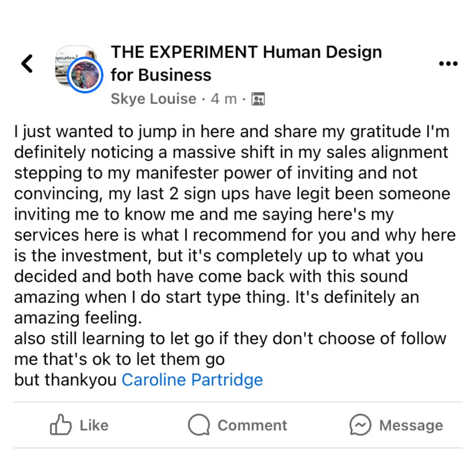Go back using the left chevron arrow
The height and width of the screenshot is (476, 476).
pos(27,63)
